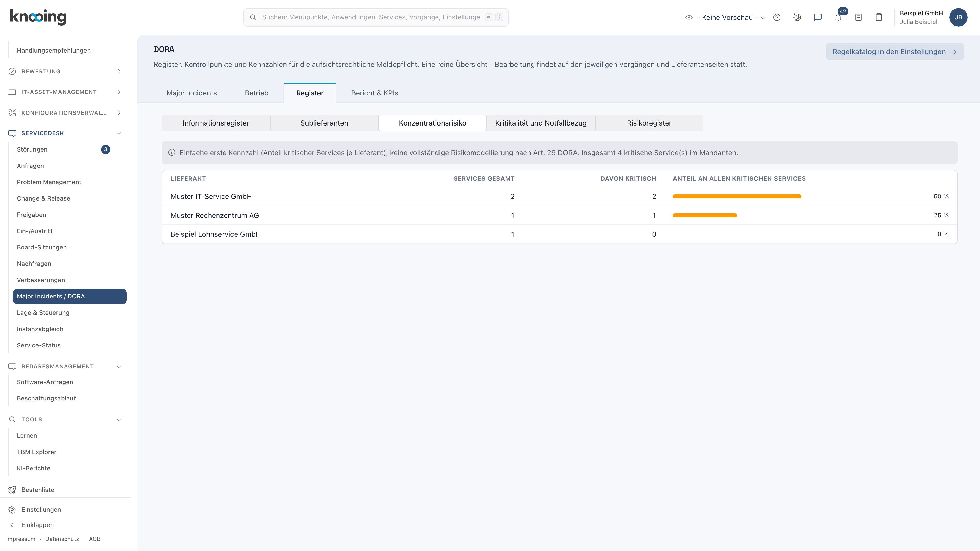This screenshot has height=551, width=980.
Task: Collapse the Tools section chevron
Action: (x=119, y=420)
